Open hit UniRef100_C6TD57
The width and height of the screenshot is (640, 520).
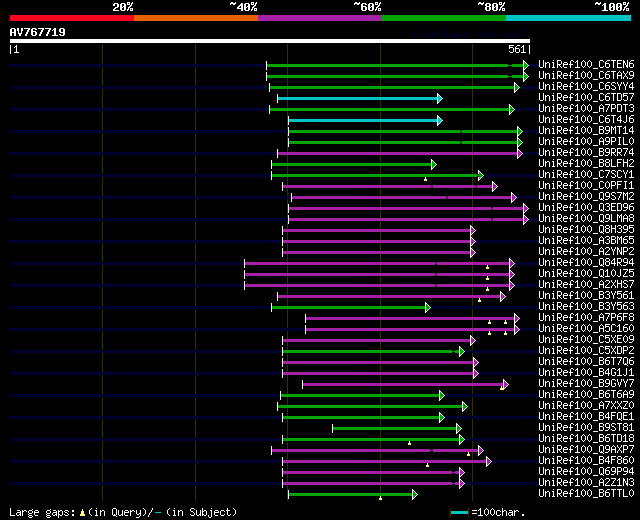coord(586,97)
